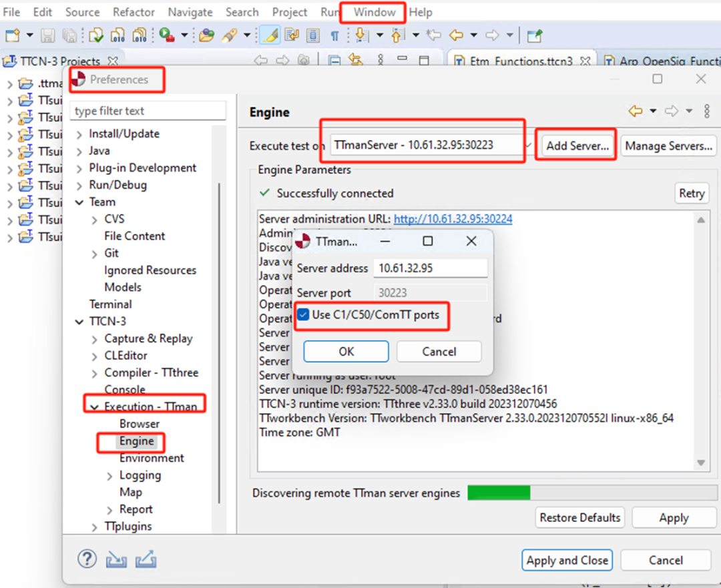Expand the Install/Update preferences node
The image size is (721, 588).
80,134
